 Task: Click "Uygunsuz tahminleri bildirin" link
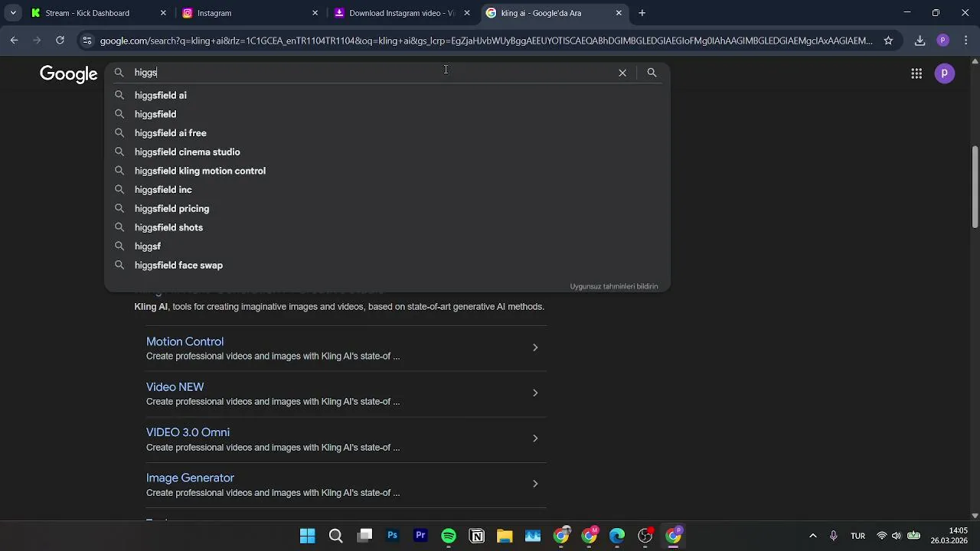pos(614,286)
